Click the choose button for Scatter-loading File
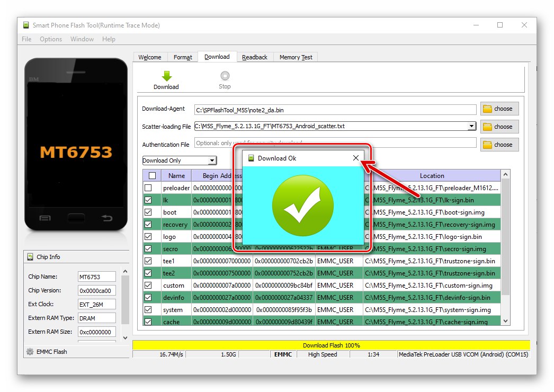This screenshot has width=554, height=392. 499,126
